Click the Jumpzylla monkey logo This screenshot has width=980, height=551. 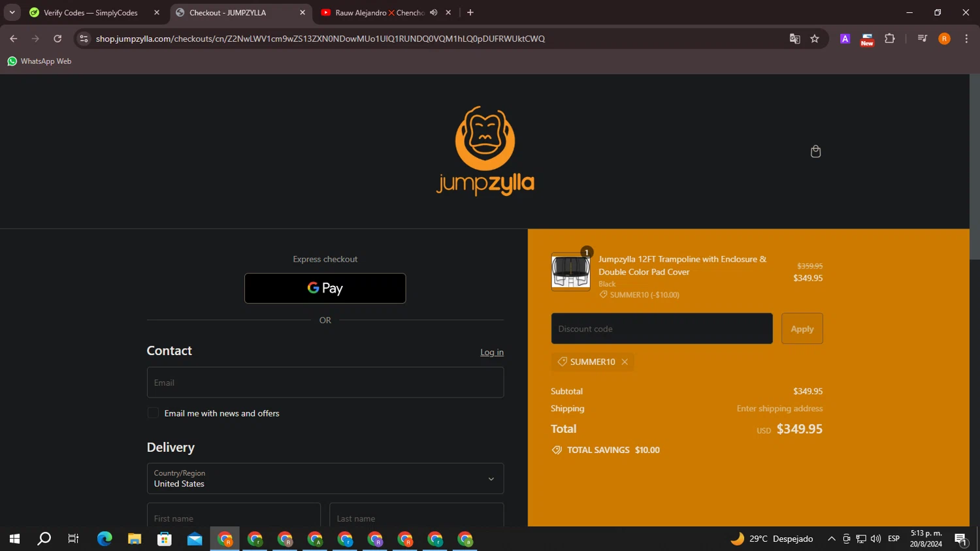(x=485, y=151)
